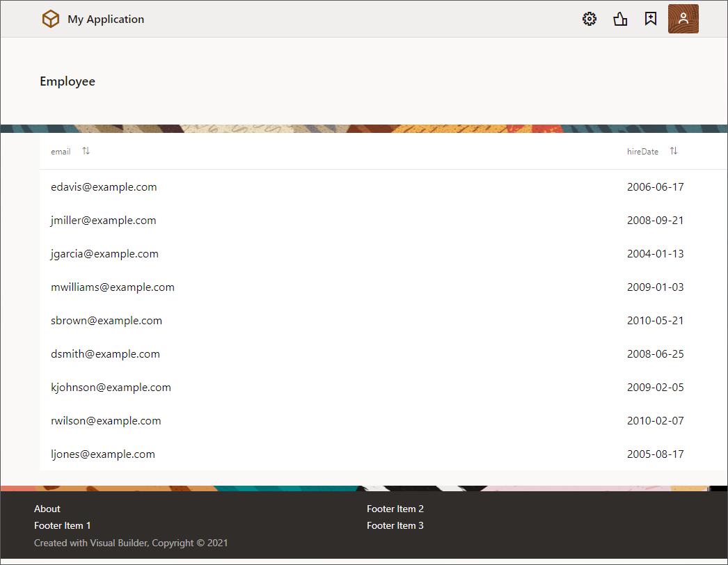The height and width of the screenshot is (565, 728).
Task: Click the bookmark add icon
Action: [x=651, y=19]
